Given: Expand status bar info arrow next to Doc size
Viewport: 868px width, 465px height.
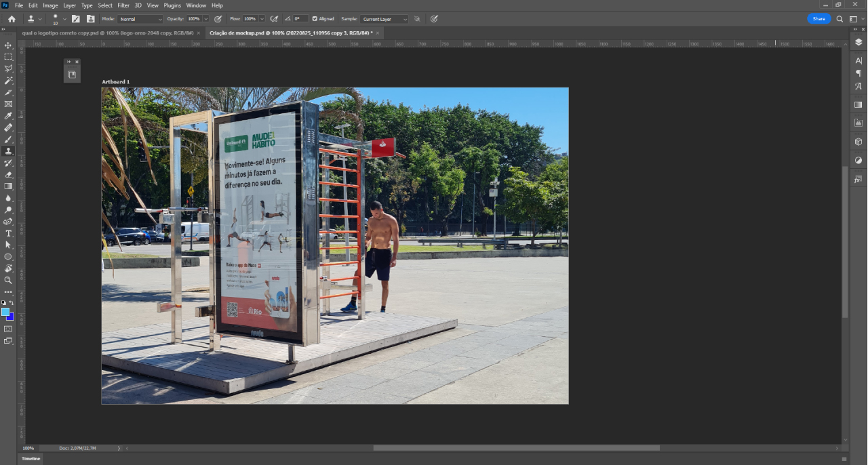Looking at the screenshot, I should (119, 448).
